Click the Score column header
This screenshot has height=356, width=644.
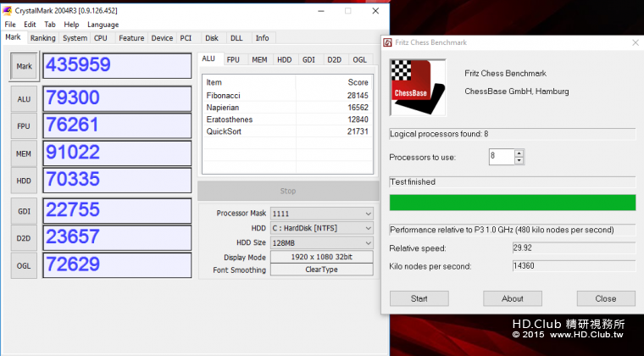[334, 82]
